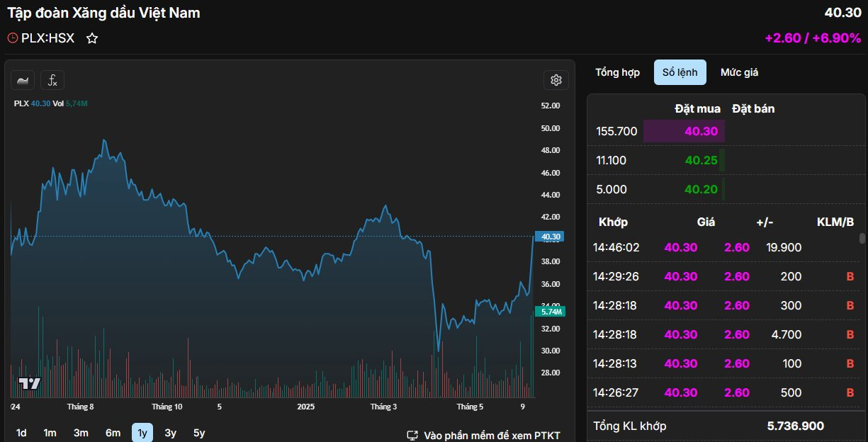
Task: Select the 5y time range
Action: tap(199, 433)
